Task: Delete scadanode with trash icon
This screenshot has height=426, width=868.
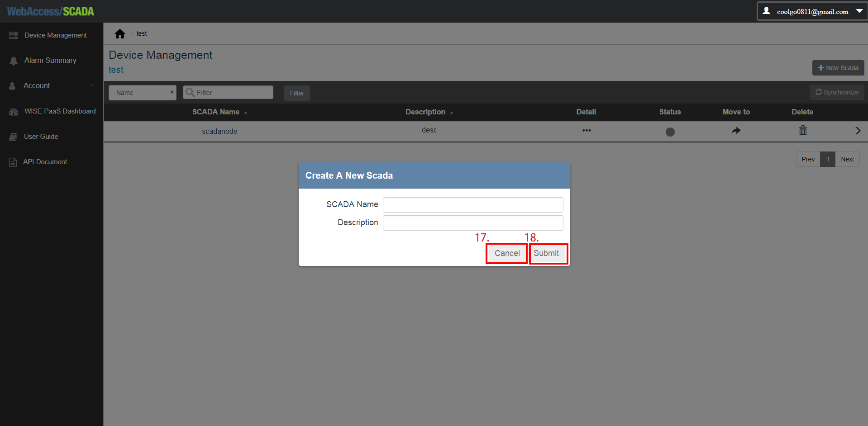Action: pos(803,131)
